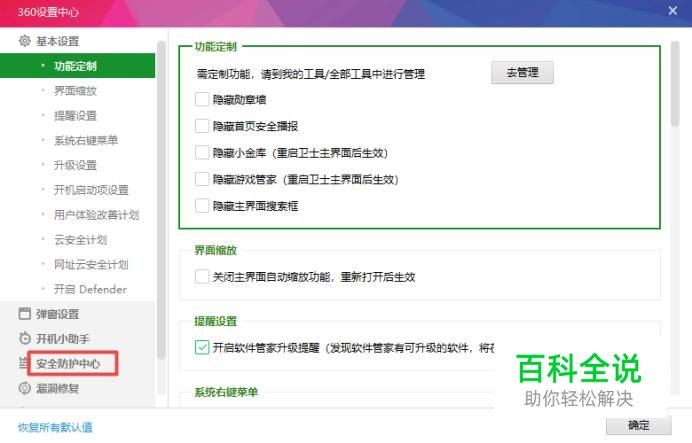Click the gear icon beside 基本设置
Image resolution: width=692 pixels, height=443 pixels.
coord(25,41)
